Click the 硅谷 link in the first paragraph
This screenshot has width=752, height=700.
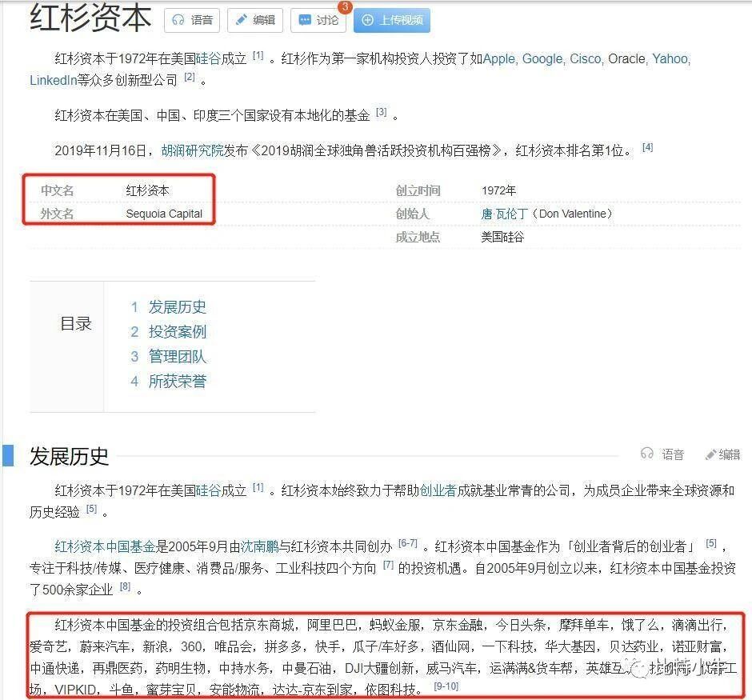click(209, 58)
